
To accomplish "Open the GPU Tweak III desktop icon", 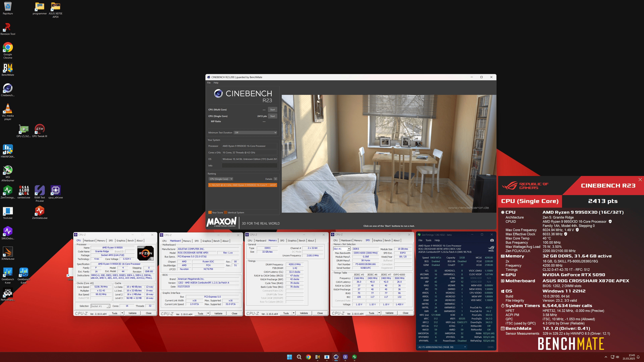I will 40,129.
